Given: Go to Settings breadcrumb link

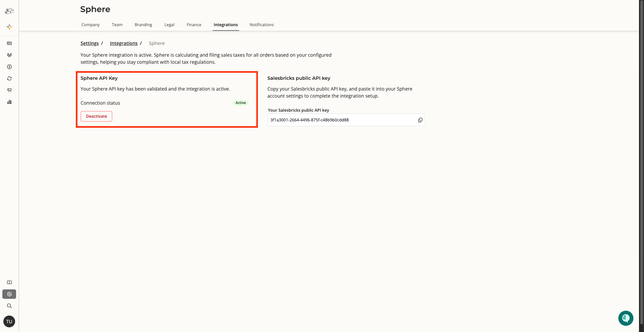Looking at the screenshot, I should pyautogui.click(x=90, y=43).
